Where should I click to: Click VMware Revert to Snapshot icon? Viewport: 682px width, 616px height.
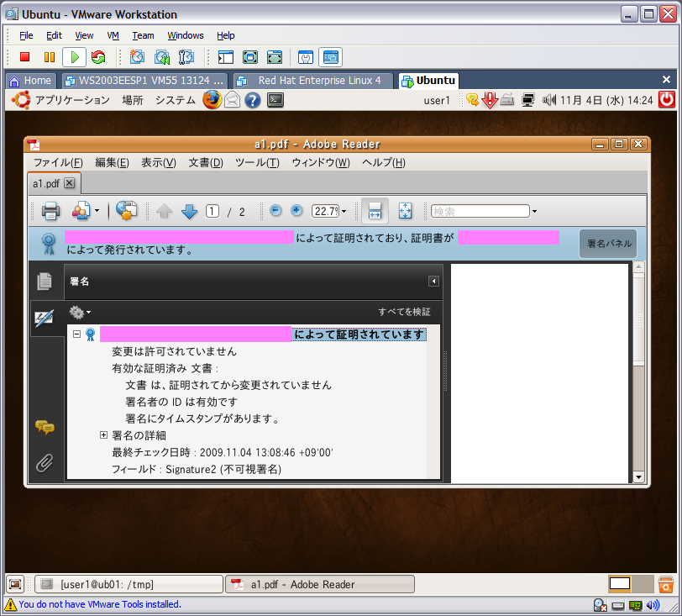tap(162, 57)
